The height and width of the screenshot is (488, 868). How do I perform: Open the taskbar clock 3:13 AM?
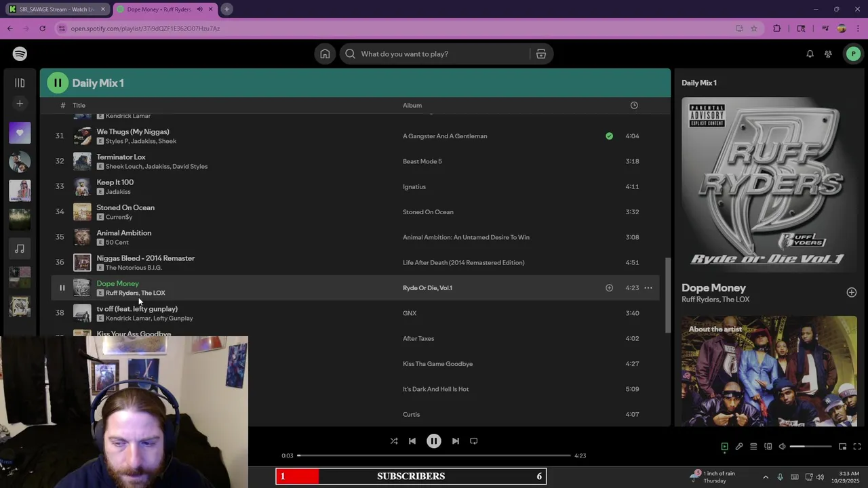click(846, 476)
